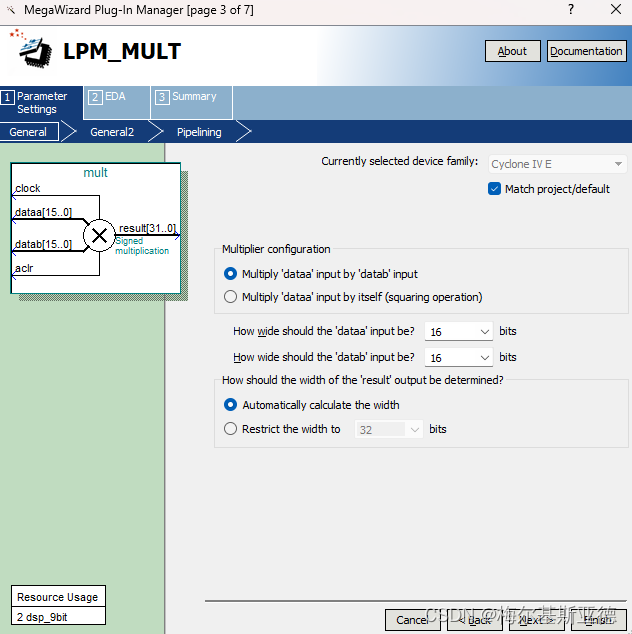Open the Documentation
Image resolution: width=632 pixels, height=634 pixels.
click(586, 51)
